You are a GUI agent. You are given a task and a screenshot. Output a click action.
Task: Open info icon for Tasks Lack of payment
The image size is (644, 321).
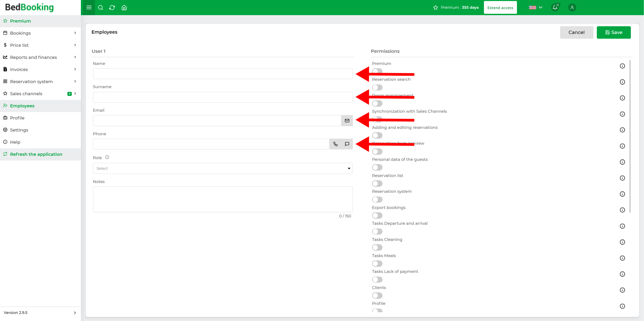pyautogui.click(x=622, y=274)
